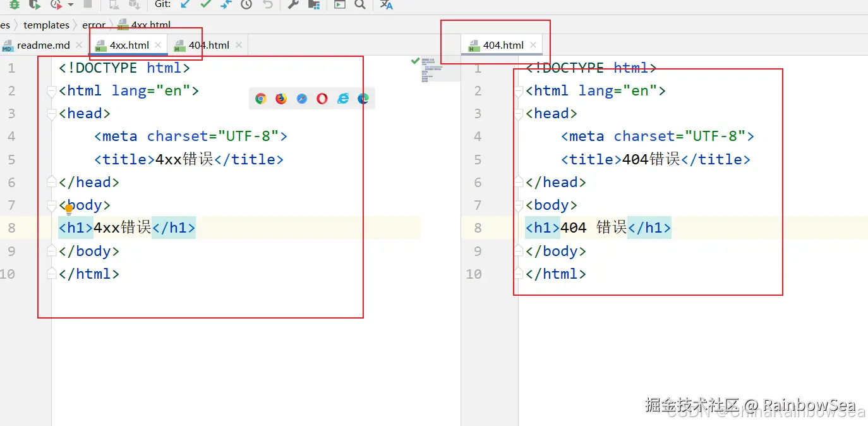The width and height of the screenshot is (868, 426).
Task: Click Git Commit green checkmark
Action: 205,4
